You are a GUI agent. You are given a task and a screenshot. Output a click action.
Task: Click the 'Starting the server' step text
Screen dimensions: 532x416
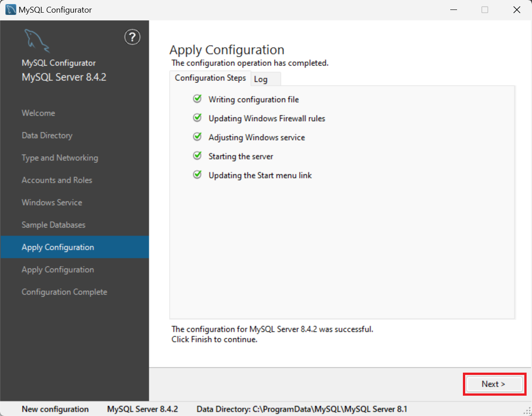[x=241, y=156]
